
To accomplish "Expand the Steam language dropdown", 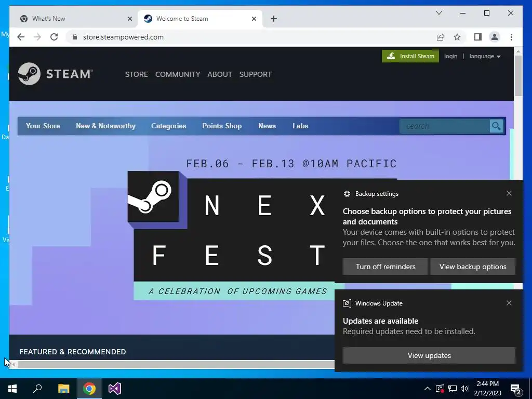I will pyautogui.click(x=485, y=56).
